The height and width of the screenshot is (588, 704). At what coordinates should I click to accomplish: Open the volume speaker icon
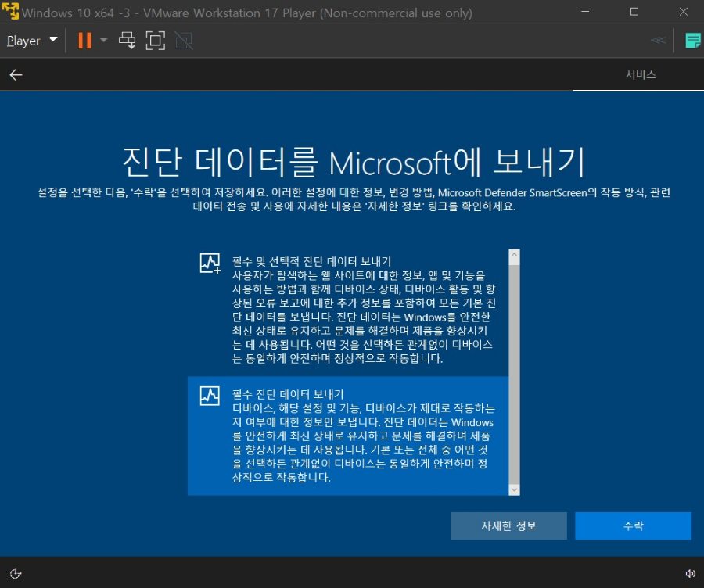tap(690, 573)
